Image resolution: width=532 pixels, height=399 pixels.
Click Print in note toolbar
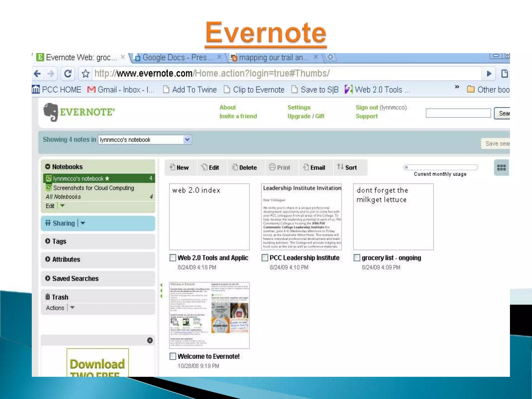[280, 168]
